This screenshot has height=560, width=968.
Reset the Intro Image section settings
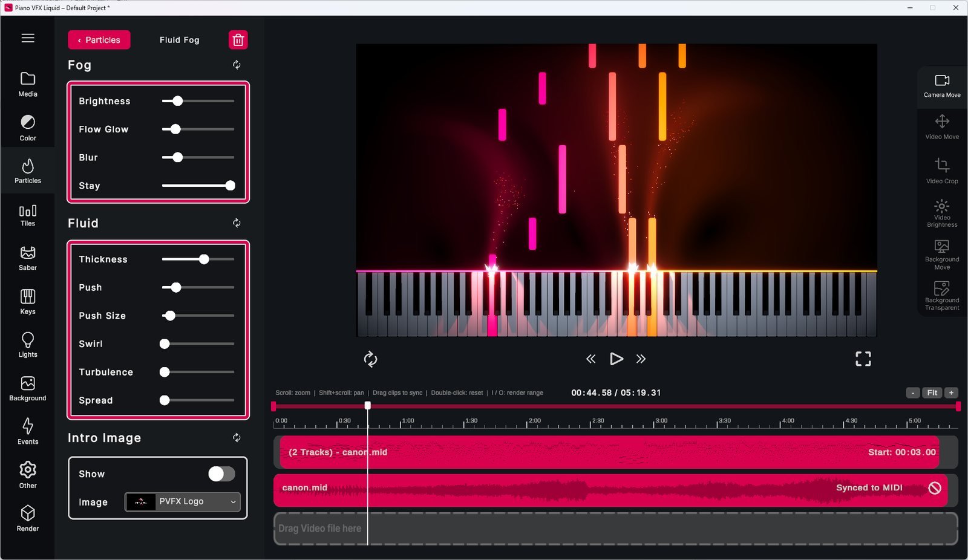237,438
